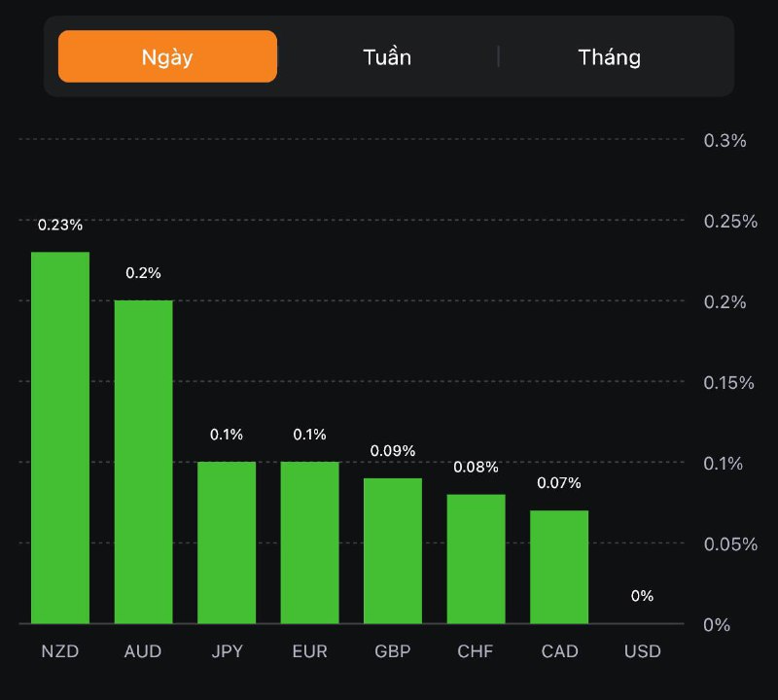Select the NZD currency label below chart

[x=60, y=650]
